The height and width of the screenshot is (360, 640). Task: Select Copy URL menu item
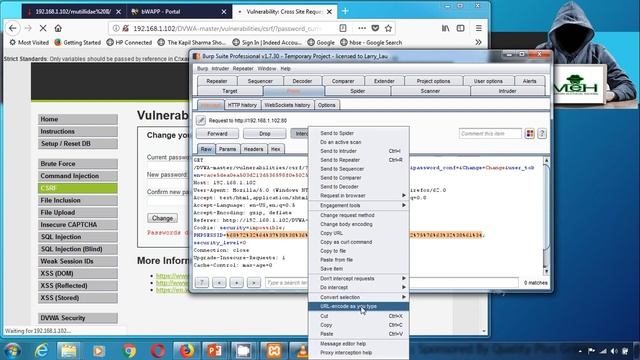point(358,233)
